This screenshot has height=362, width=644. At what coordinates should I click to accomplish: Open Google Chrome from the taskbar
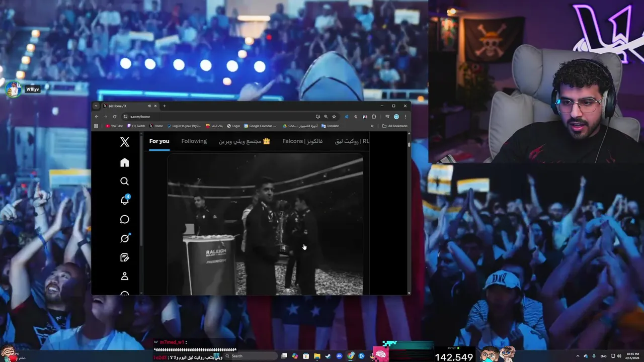click(351, 356)
